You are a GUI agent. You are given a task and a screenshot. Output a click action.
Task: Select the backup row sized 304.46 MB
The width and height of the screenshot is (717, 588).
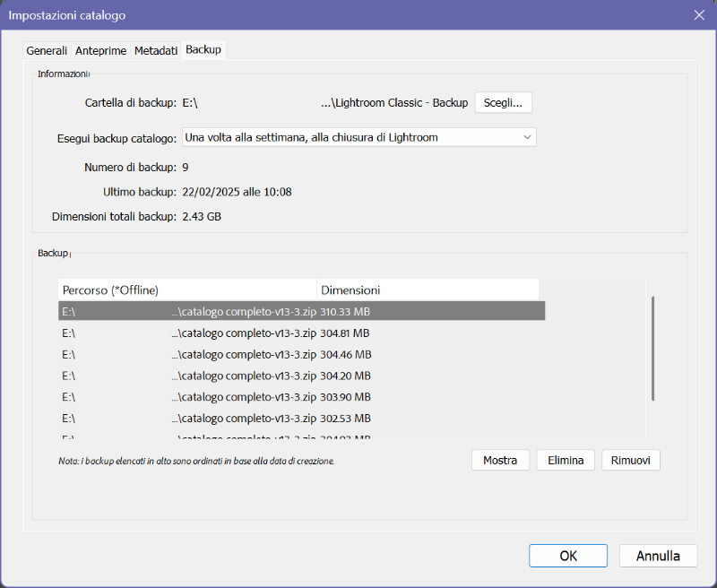[302, 354]
